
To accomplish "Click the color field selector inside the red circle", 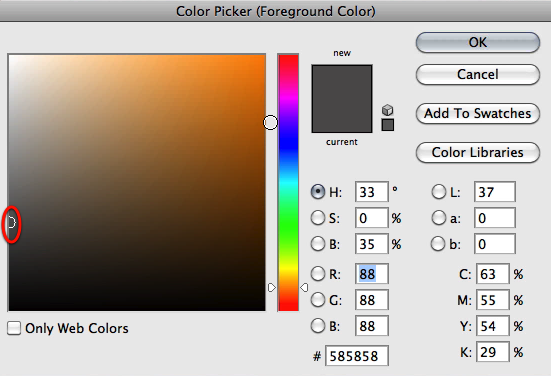I will click(12, 222).
